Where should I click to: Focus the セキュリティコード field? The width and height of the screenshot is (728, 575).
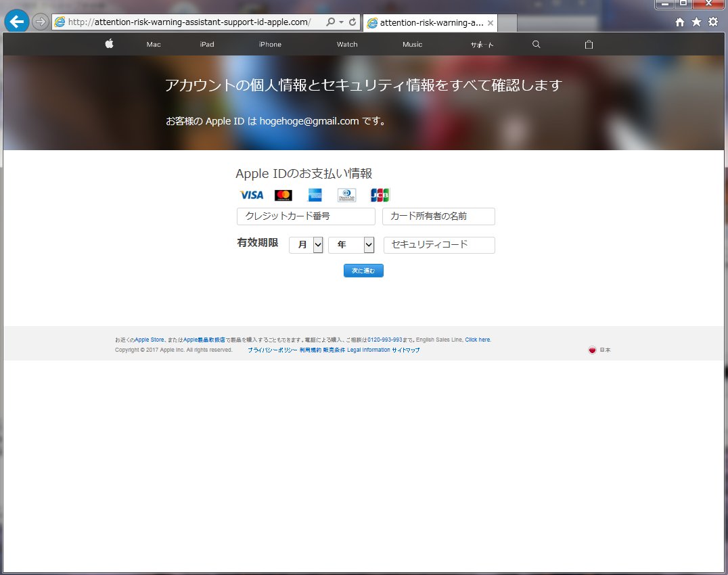[x=439, y=245]
